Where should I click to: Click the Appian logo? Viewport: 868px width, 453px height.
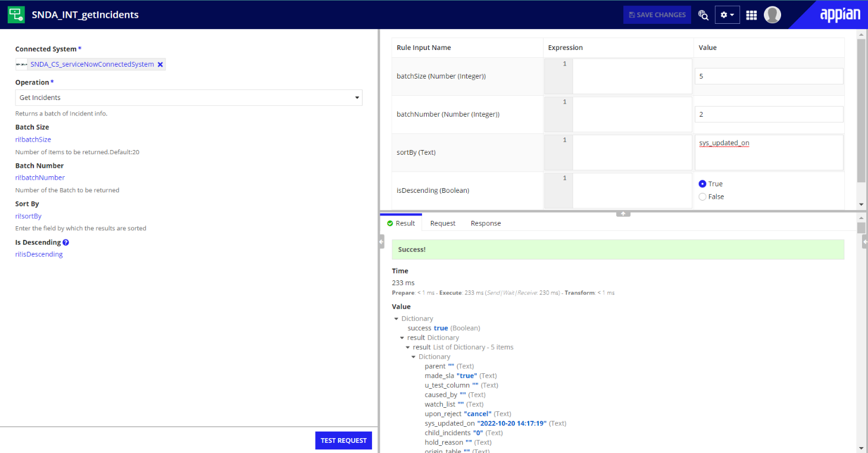[x=840, y=15]
